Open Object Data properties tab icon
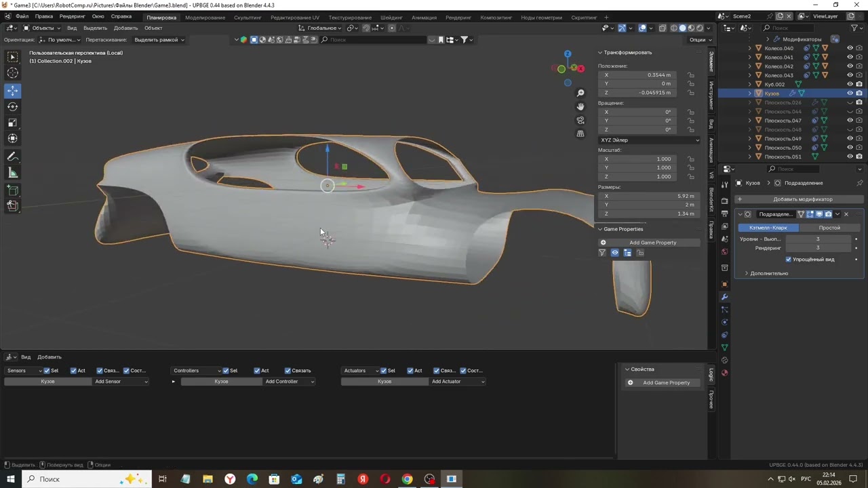 pyautogui.click(x=724, y=348)
